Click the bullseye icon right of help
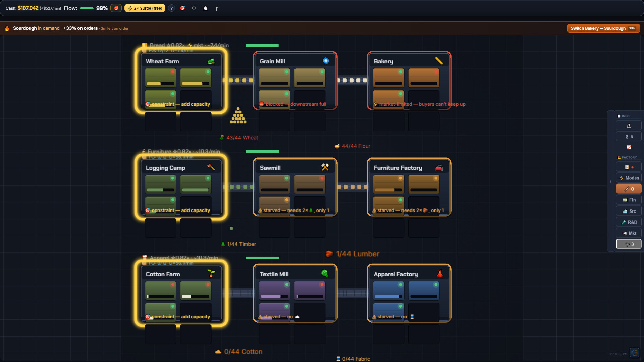The image size is (644, 362). pyautogui.click(x=182, y=8)
